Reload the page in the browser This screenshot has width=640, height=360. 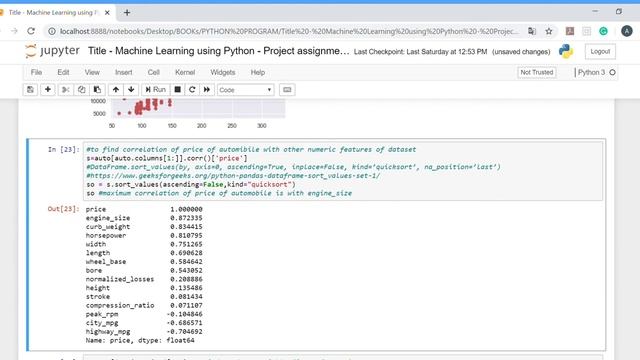click(31, 31)
